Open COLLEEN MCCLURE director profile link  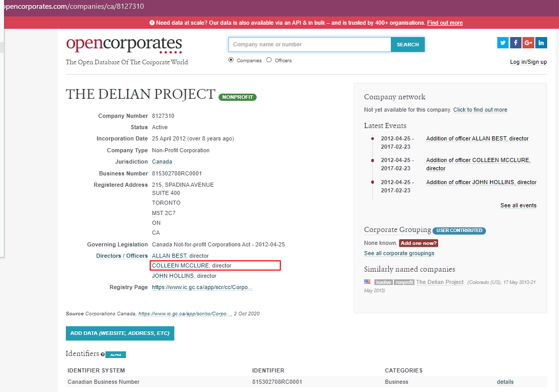pos(181,265)
